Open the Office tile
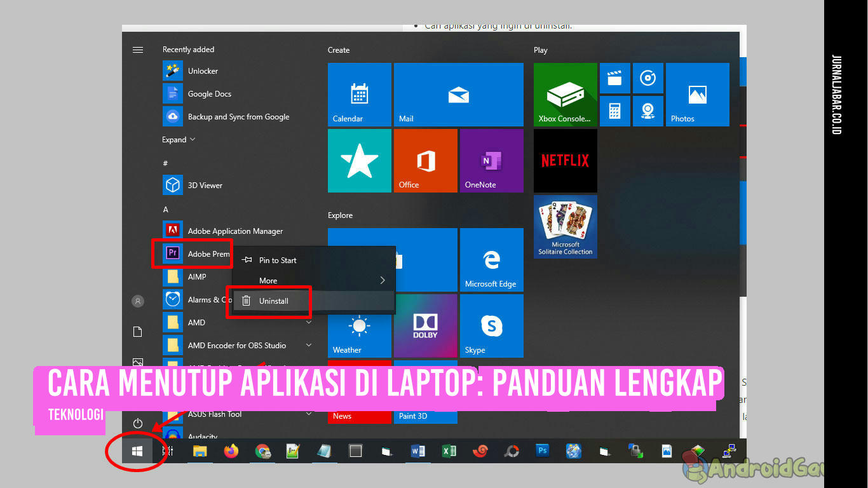This screenshot has width=868, height=488. click(x=426, y=160)
